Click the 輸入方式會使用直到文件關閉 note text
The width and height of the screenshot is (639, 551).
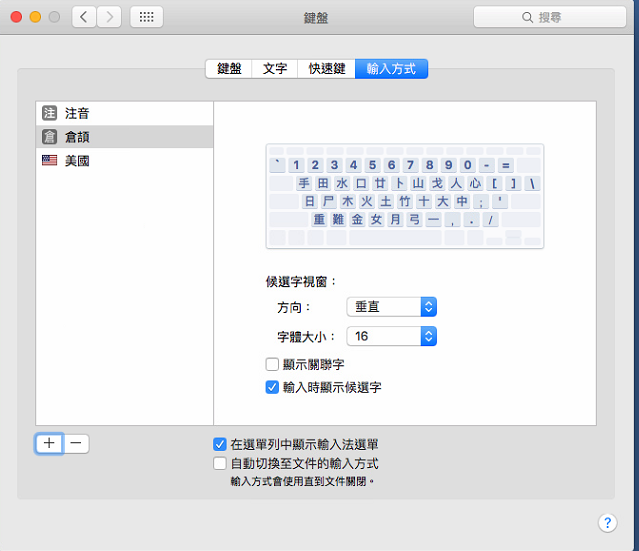tap(302, 481)
